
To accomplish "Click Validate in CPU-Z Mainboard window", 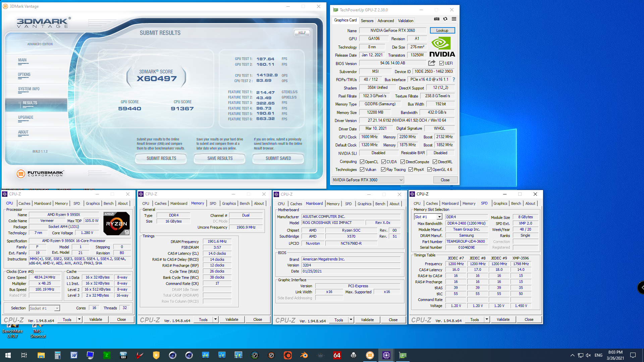I will tap(367, 320).
